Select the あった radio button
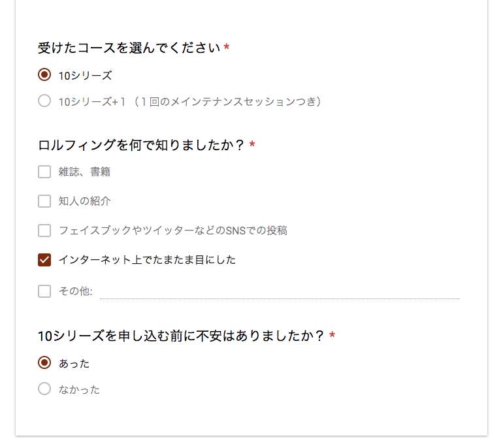 (44, 362)
